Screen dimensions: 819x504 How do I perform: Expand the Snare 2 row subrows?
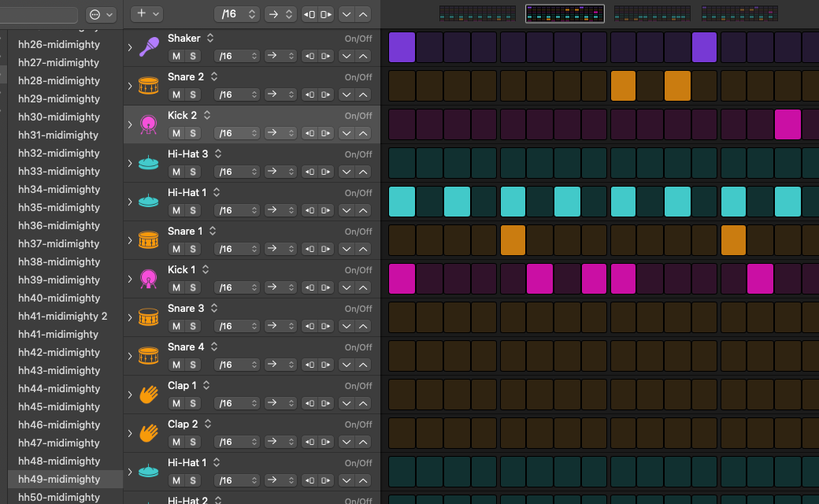pyautogui.click(x=130, y=86)
